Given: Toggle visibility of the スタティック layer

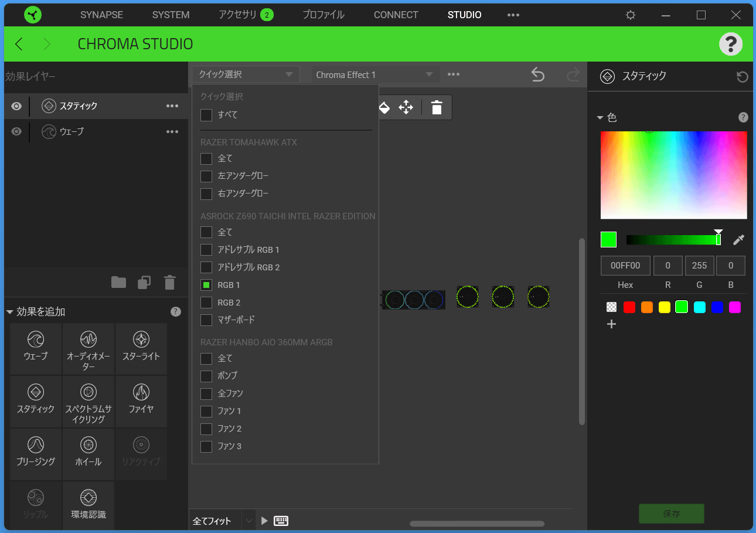Looking at the screenshot, I should click(x=16, y=106).
